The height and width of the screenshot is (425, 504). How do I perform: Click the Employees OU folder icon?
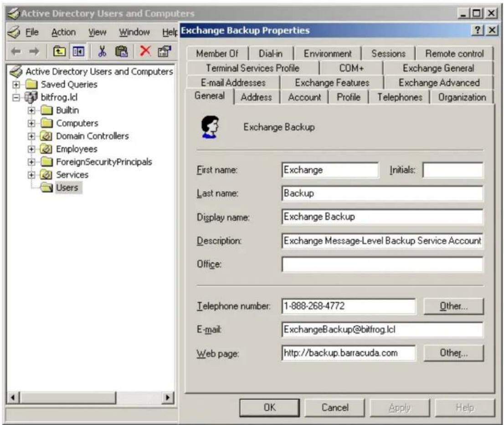(x=46, y=149)
